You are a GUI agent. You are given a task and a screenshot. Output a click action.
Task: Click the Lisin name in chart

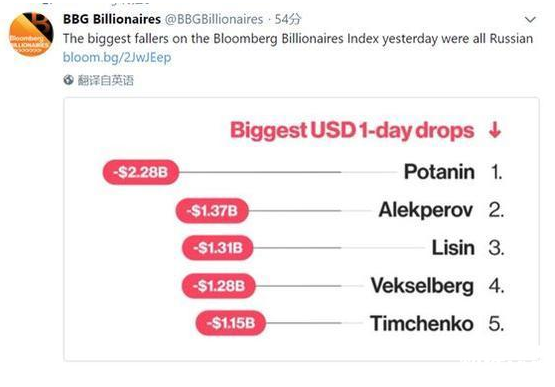point(453,247)
